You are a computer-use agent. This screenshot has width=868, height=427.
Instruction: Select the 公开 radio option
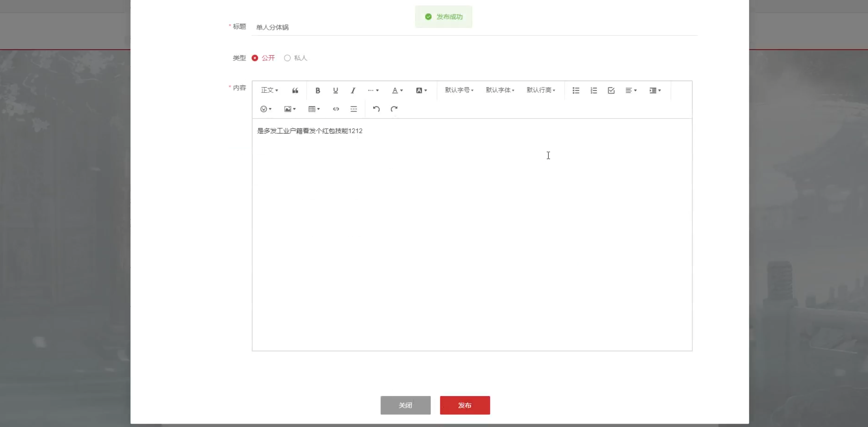[255, 58]
